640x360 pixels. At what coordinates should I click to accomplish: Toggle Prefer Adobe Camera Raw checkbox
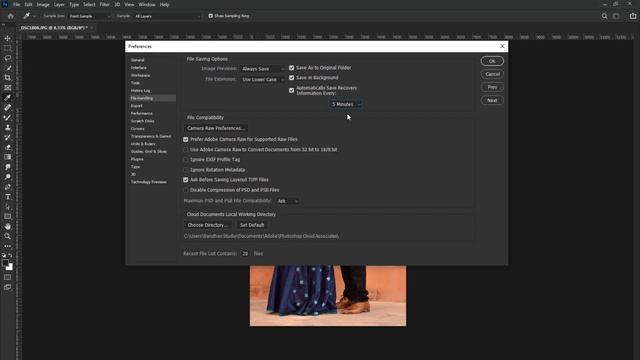point(186,140)
